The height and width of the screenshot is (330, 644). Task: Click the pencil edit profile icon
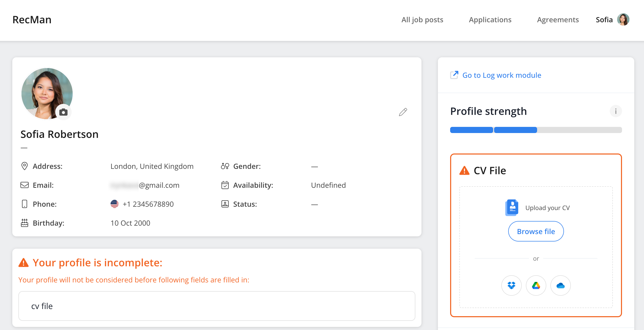[x=403, y=112]
